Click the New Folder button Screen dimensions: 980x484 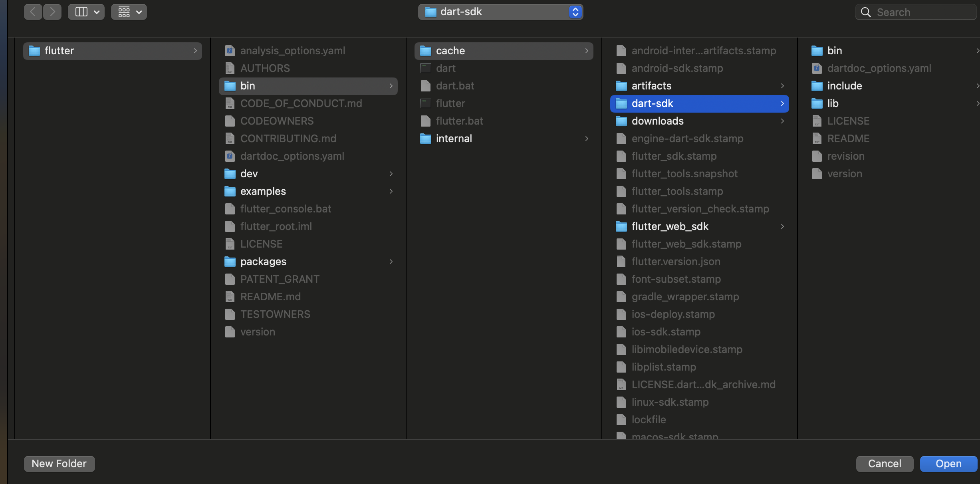59,464
